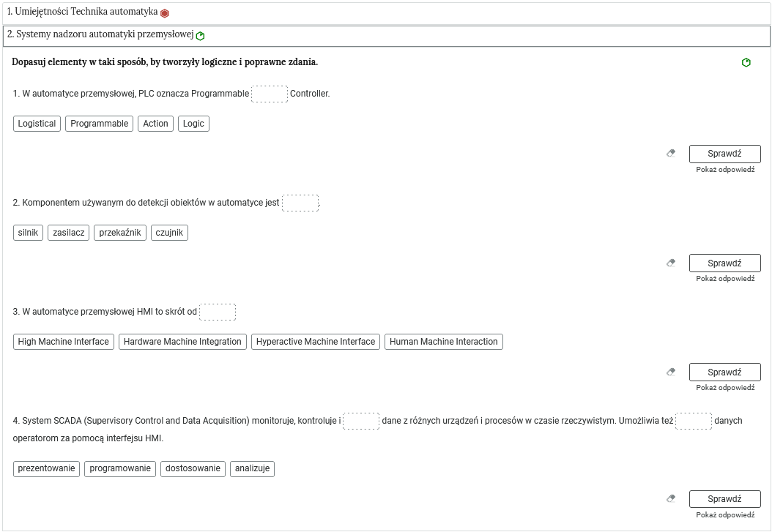Click the green cube icon right of exercise instructions
The width and height of the screenshot is (772, 532).
point(746,62)
